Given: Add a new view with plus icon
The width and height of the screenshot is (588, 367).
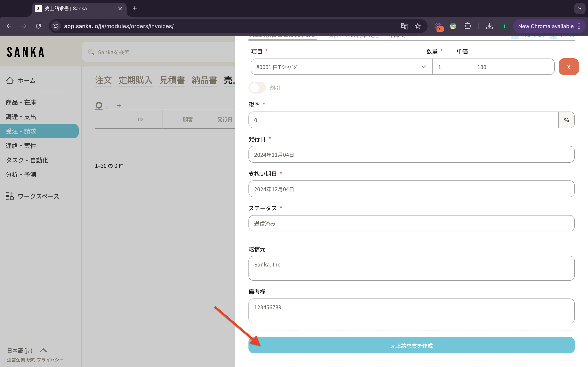Looking at the screenshot, I should pos(119,106).
